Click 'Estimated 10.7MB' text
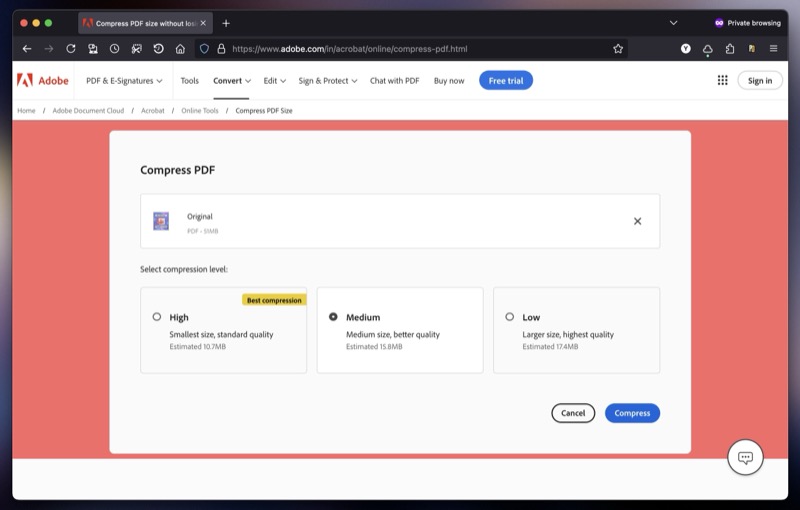 coord(197,347)
